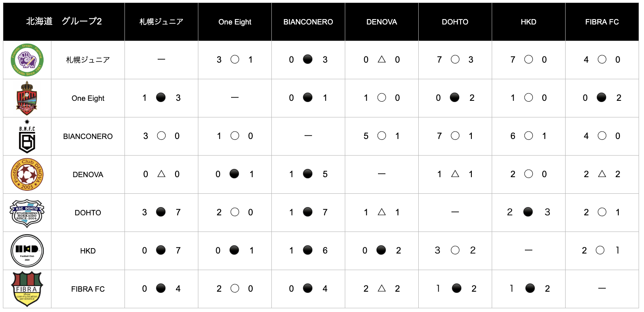
Task: Select the FIBRA FC column header
Action: pyautogui.click(x=602, y=22)
